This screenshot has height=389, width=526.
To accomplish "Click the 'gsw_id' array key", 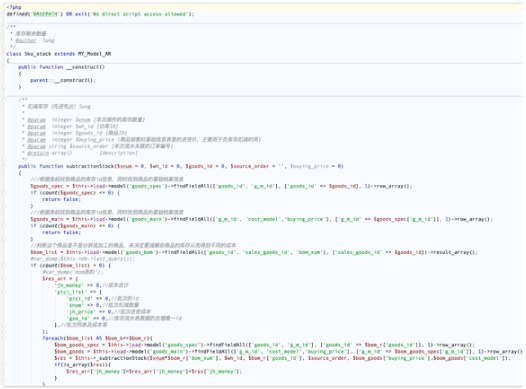I will [x=78, y=318].
